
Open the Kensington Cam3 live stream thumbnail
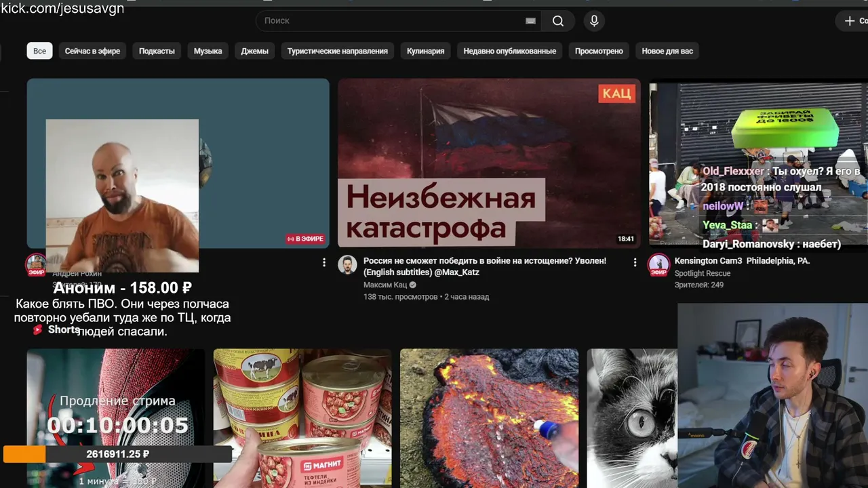pos(758,163)
